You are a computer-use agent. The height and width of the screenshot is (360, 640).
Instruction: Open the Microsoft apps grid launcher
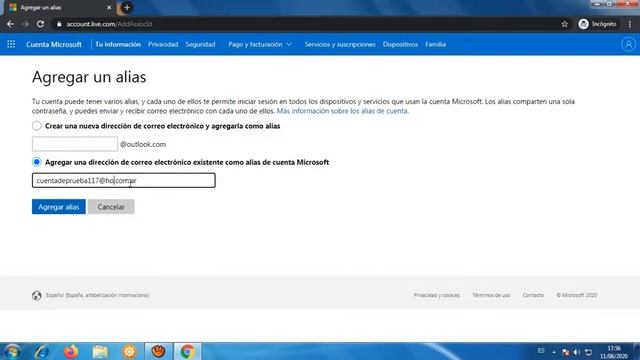(x=11, y=44)
